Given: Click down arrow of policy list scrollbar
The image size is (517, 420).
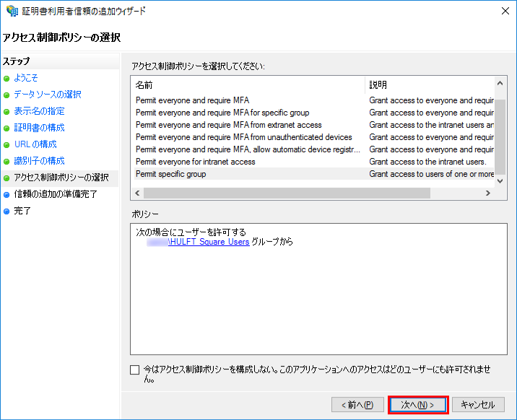Looking at the screenshot, I should tap(500, 181).
